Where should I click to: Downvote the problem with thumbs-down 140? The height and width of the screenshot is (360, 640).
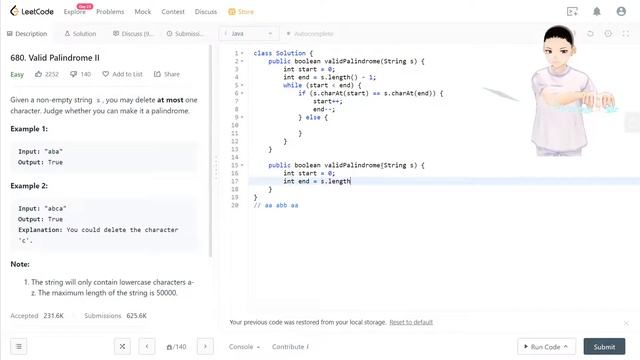pos(73,74)
